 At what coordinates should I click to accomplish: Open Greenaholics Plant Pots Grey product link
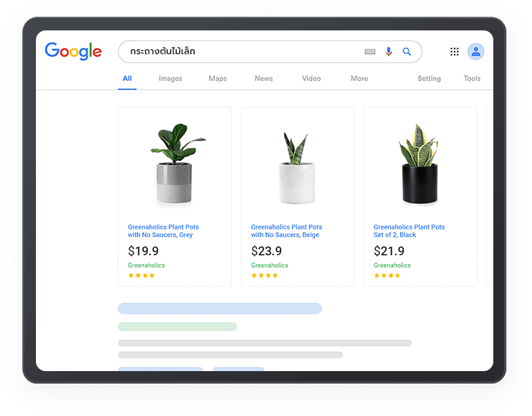click(163, 231)
